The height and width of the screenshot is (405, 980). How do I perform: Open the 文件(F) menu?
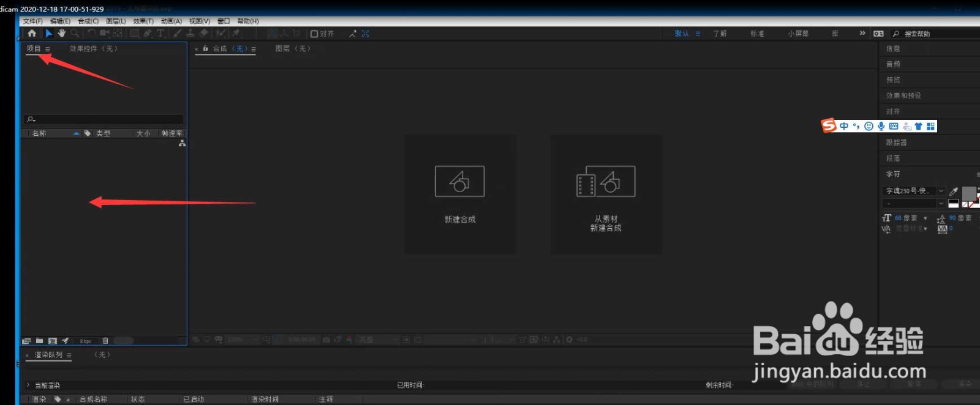point(33,21)
